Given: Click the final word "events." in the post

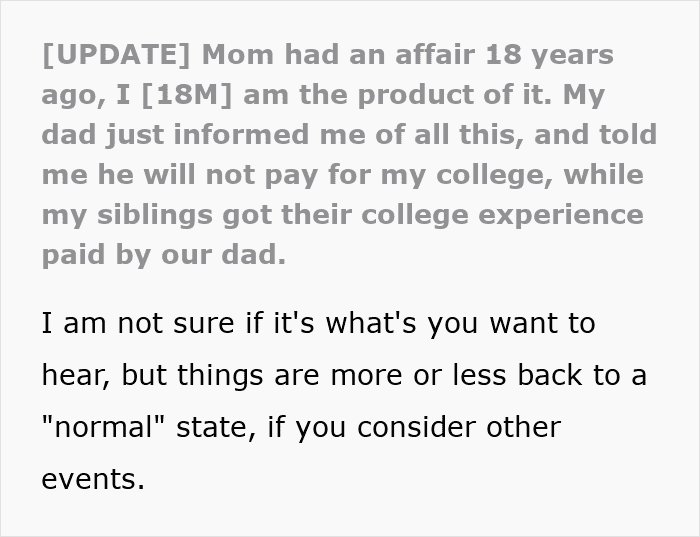Looking at the screenshot, I should 93,480.
